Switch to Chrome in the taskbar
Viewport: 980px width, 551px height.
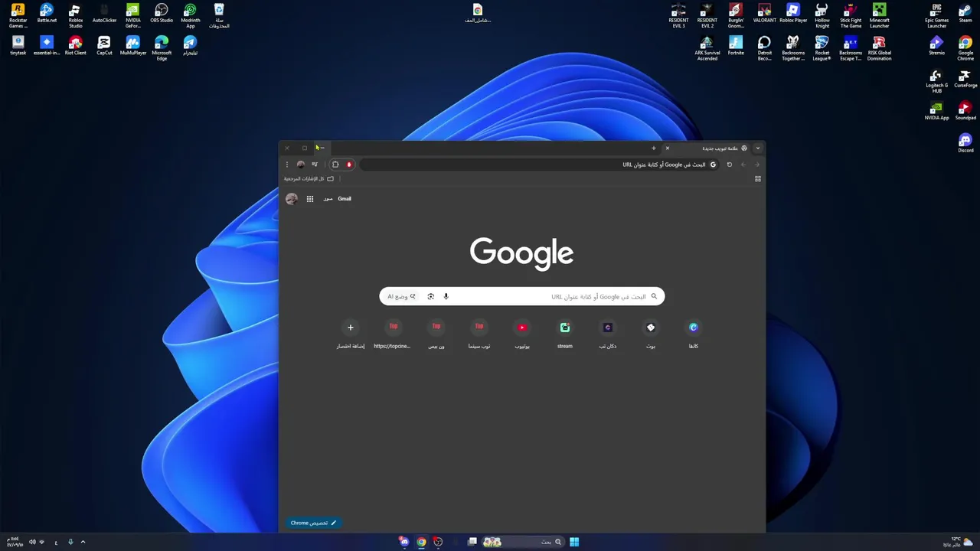[x=421, y=542]
